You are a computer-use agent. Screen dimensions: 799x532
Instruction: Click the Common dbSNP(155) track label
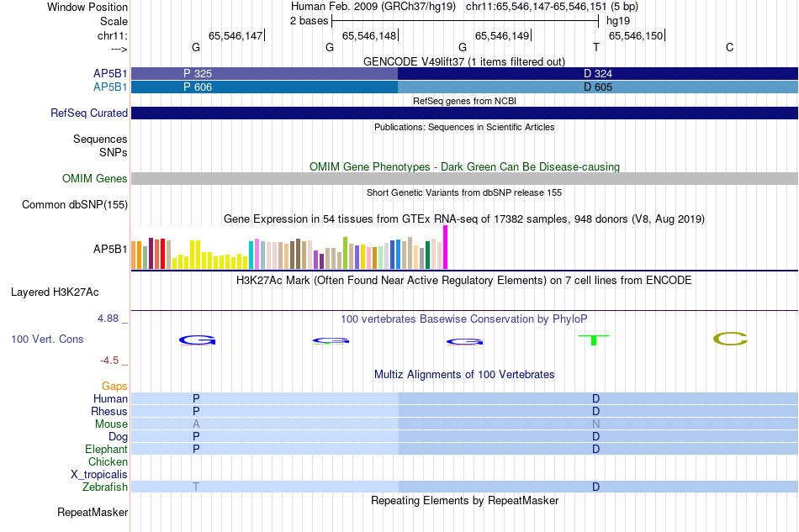point(74,205)
